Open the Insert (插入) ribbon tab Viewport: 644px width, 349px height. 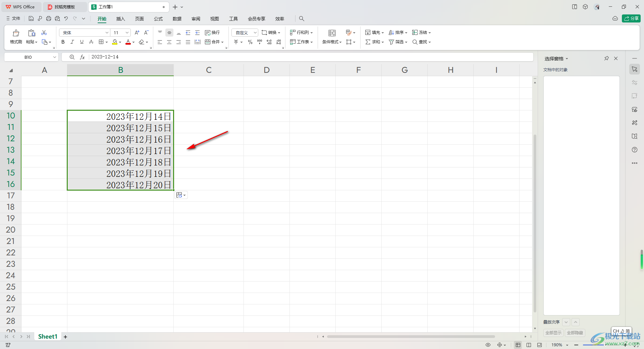coord(120,19)
